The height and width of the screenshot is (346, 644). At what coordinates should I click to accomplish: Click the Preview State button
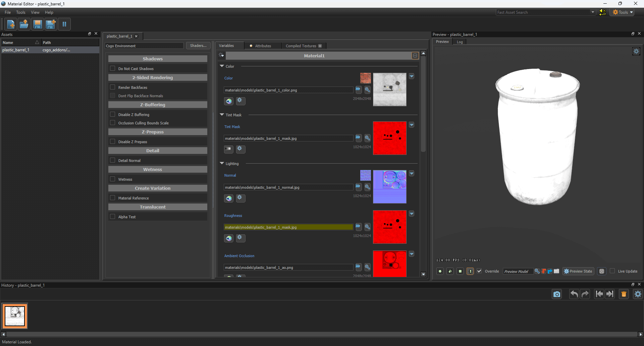click(x=578, y=271)
